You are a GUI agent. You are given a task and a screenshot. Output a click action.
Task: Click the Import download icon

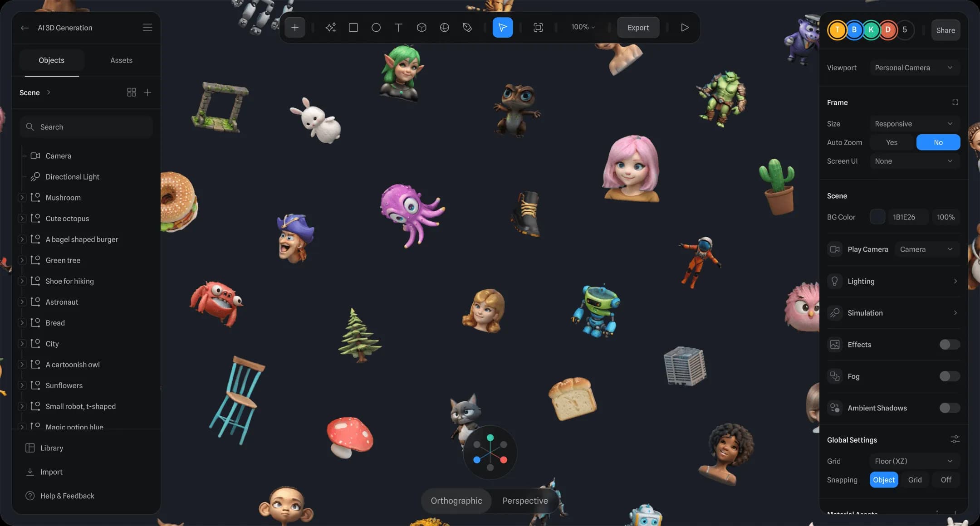[x=30, y=472]
